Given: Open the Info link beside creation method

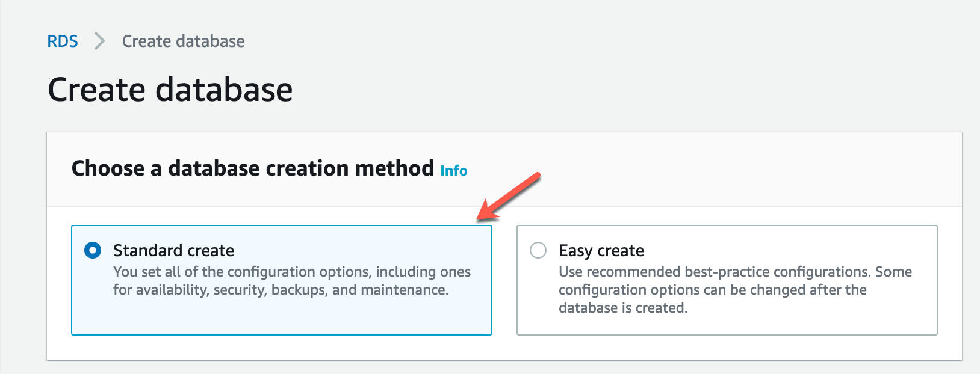Looking at the screenshot, I should point(454,171).
